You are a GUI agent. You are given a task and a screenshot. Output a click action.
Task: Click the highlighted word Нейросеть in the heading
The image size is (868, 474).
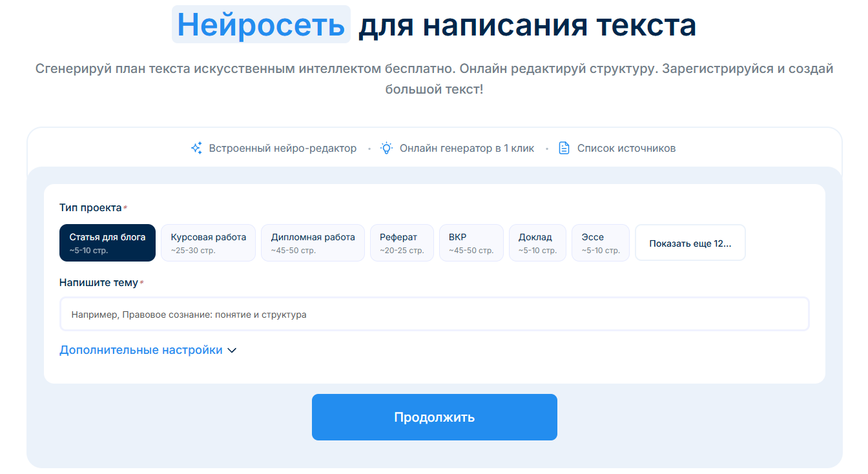(x=261, y=25)
